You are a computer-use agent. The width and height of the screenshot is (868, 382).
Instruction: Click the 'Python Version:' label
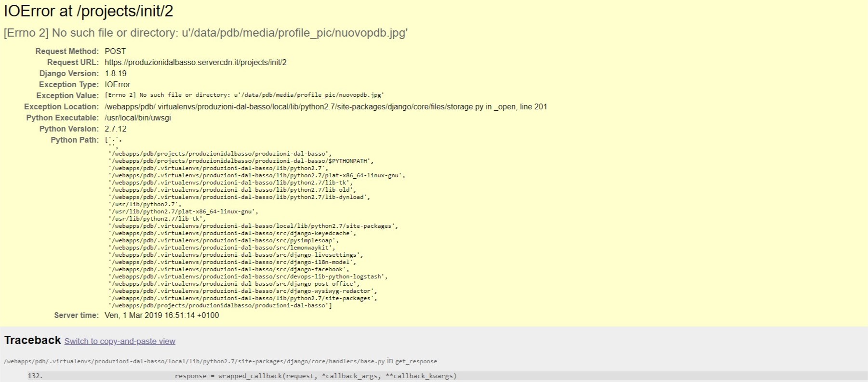[x=69, y=129]
